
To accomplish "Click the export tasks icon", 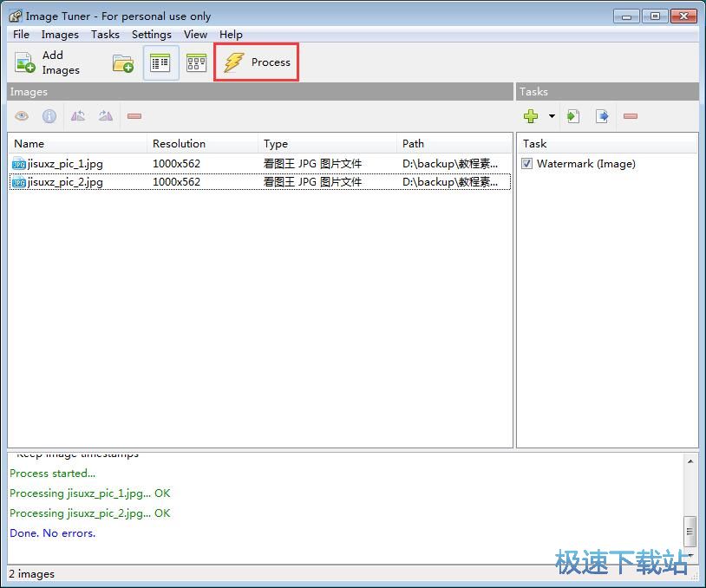I will (602, 116).
